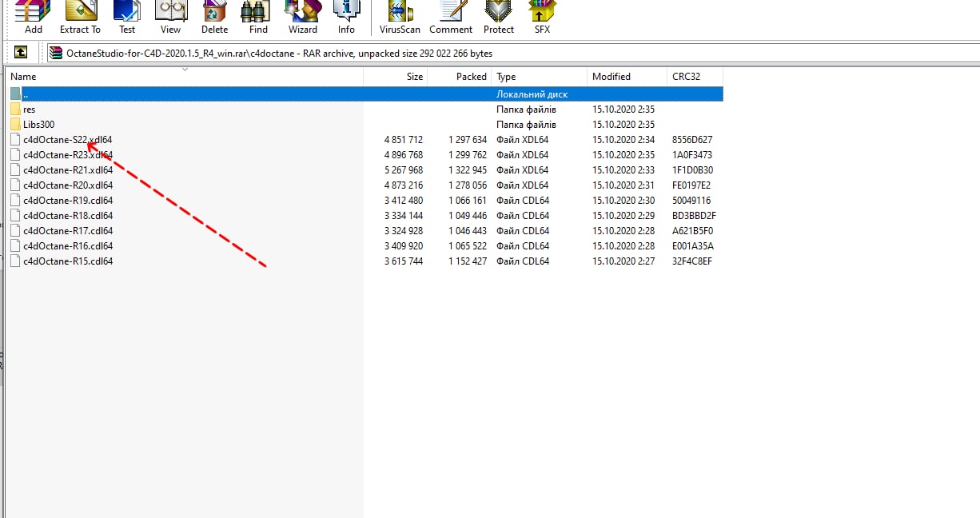Click file icon of c4dOctane-R19.cdl64
The width and height of the screenshot is (980, 518).
point(16,201)
